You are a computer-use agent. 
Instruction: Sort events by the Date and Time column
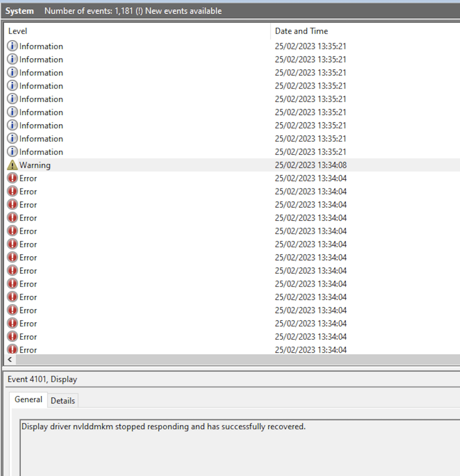(x=301, y=31)
